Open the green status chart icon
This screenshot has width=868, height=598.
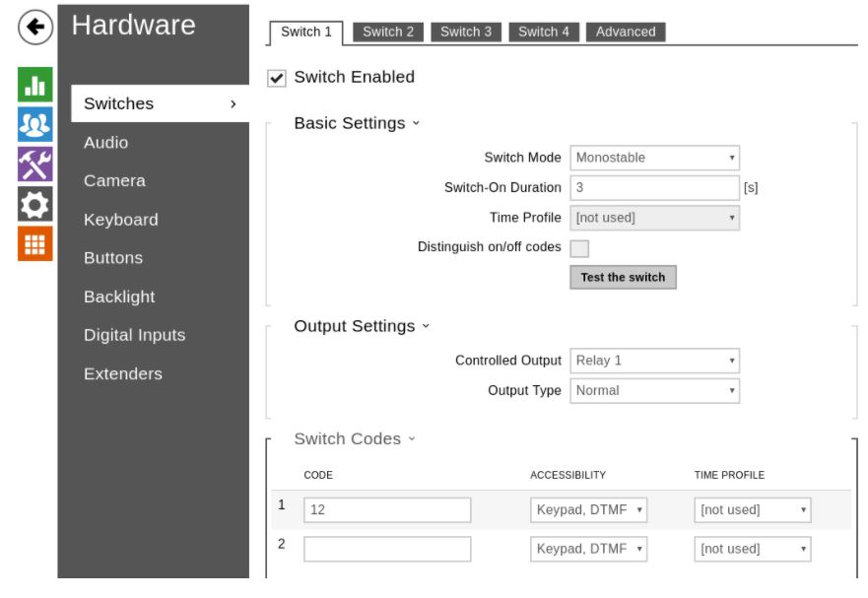(x=35, y=86)
